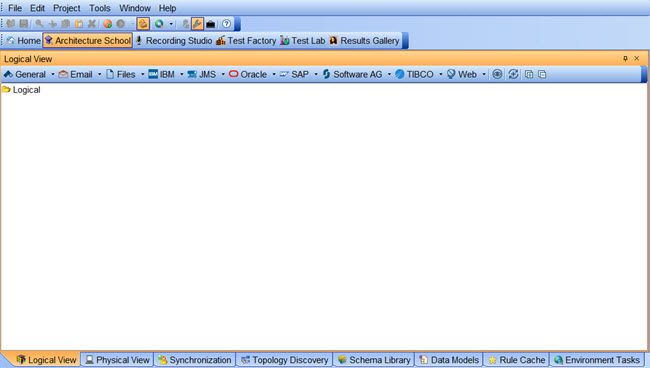This screenshot has width=650, height=368.
Task: Click the green globe refresh toolbar icon
Action: 159,24
